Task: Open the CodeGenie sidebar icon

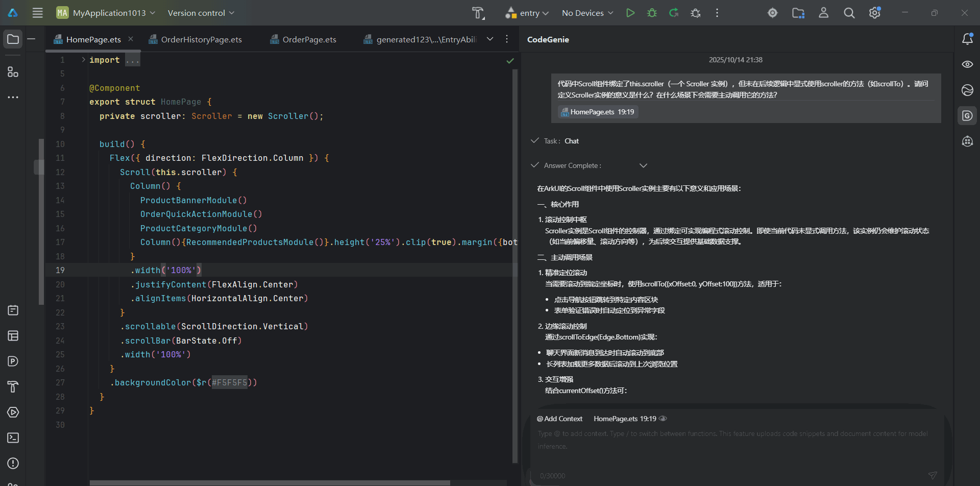Action: [967, 116]
